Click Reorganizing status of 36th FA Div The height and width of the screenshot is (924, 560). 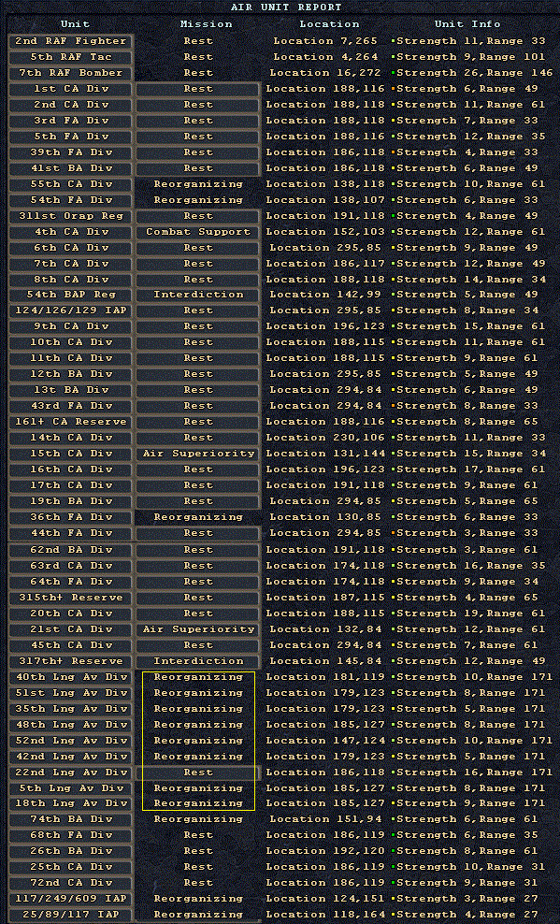(198, 517)
